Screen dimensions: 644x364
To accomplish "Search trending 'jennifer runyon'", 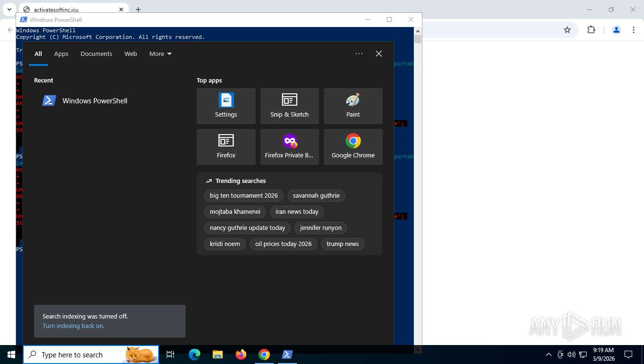I will point(321,228).
